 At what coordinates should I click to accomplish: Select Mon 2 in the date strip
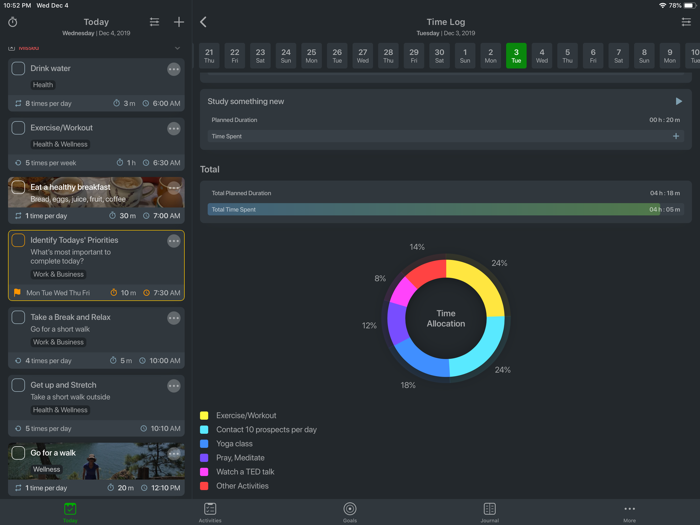(490, 56)
